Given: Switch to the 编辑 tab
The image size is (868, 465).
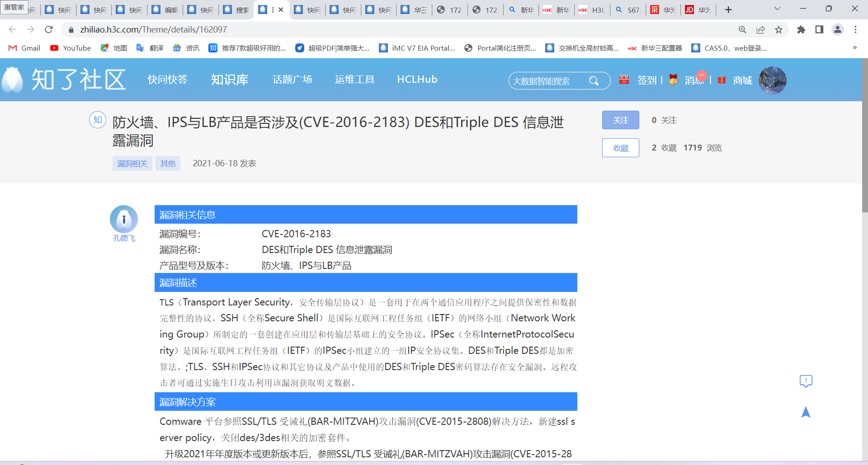Looking at the screenshot, I should pyautogui.click(x=165, y=10).
